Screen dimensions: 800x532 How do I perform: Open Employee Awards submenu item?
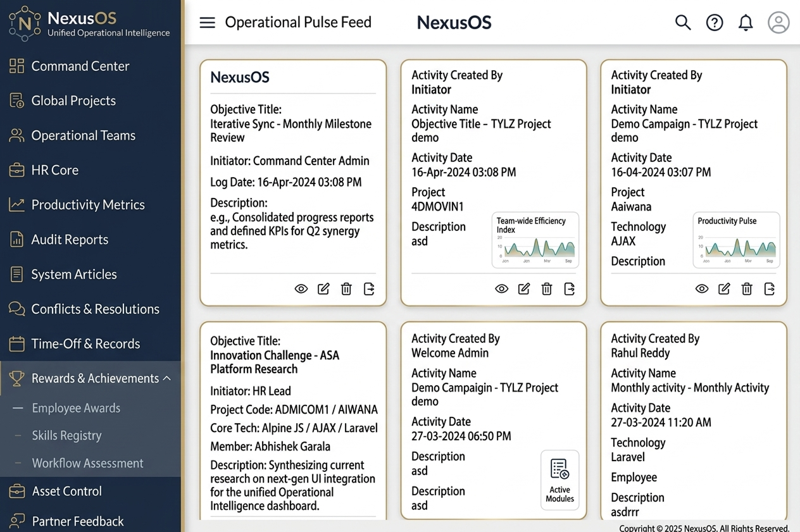click(76, 408)
